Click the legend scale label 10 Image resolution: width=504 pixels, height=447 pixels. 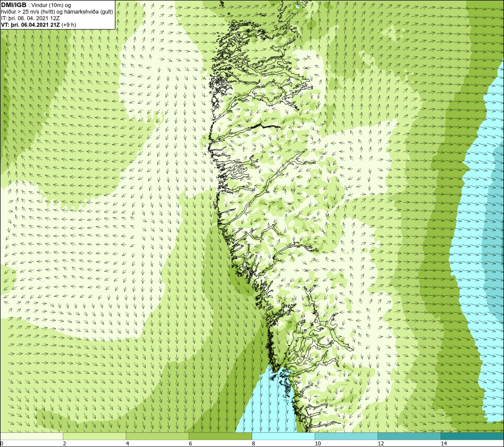[x=318, y=443]
